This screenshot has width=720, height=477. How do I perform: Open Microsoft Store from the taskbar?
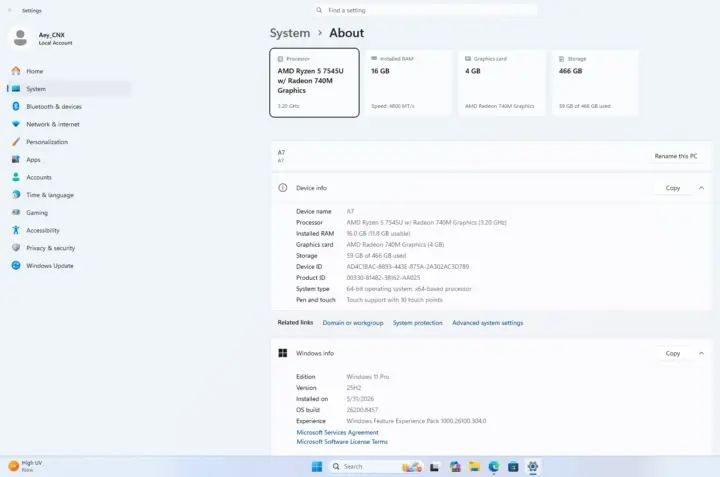click(513, 467)
